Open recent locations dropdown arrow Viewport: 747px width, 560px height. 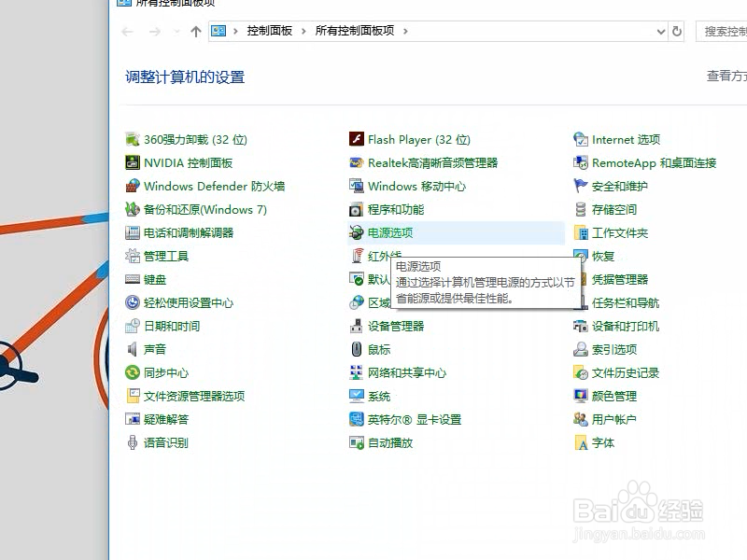[x=176, y=32]
